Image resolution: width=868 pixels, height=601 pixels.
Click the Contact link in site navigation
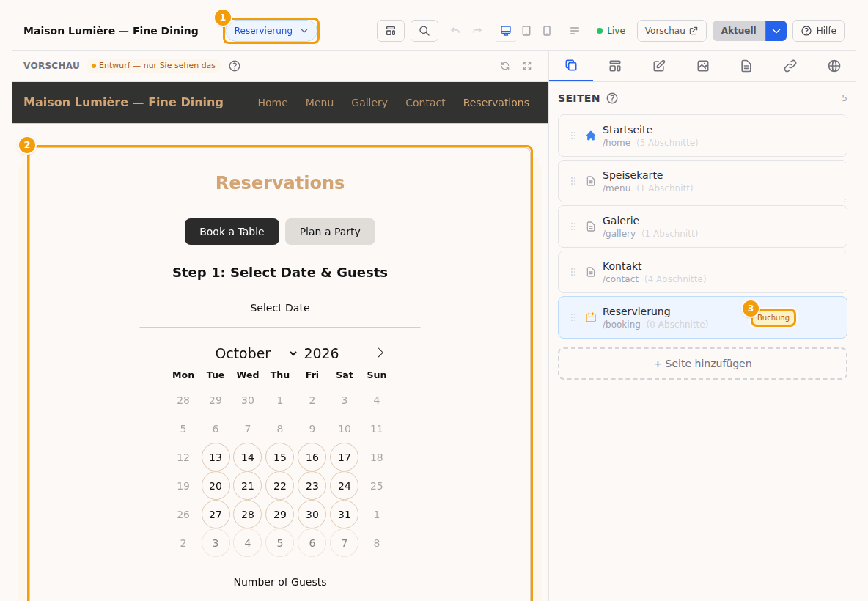click(425, 103)
